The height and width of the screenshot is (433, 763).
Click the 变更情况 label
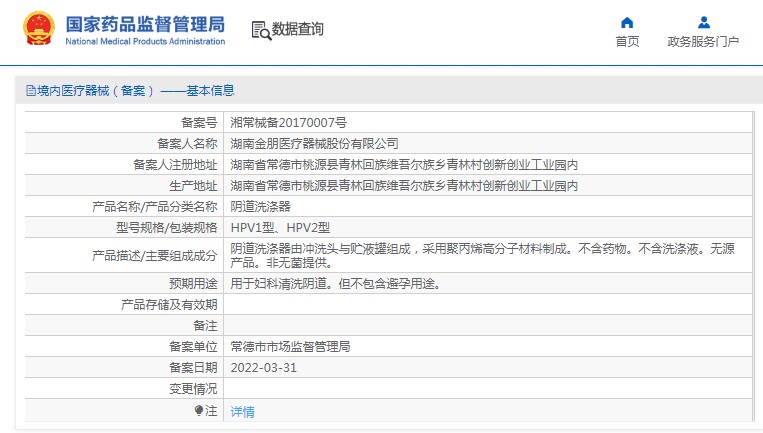(193, 389)
